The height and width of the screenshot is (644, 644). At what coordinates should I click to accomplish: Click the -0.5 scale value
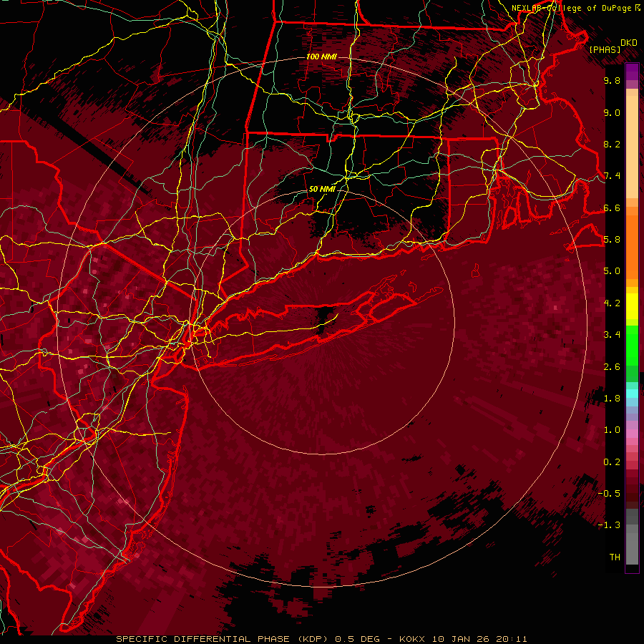609,494
